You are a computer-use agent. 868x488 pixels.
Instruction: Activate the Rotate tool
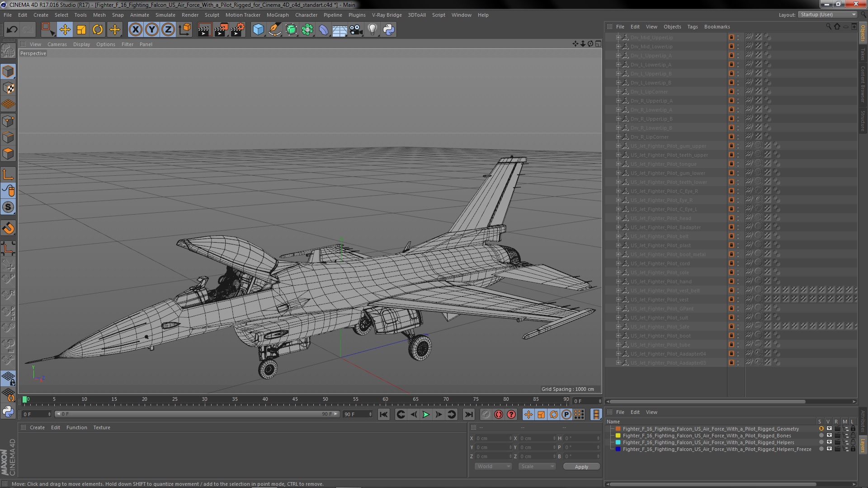coord(98,30)
